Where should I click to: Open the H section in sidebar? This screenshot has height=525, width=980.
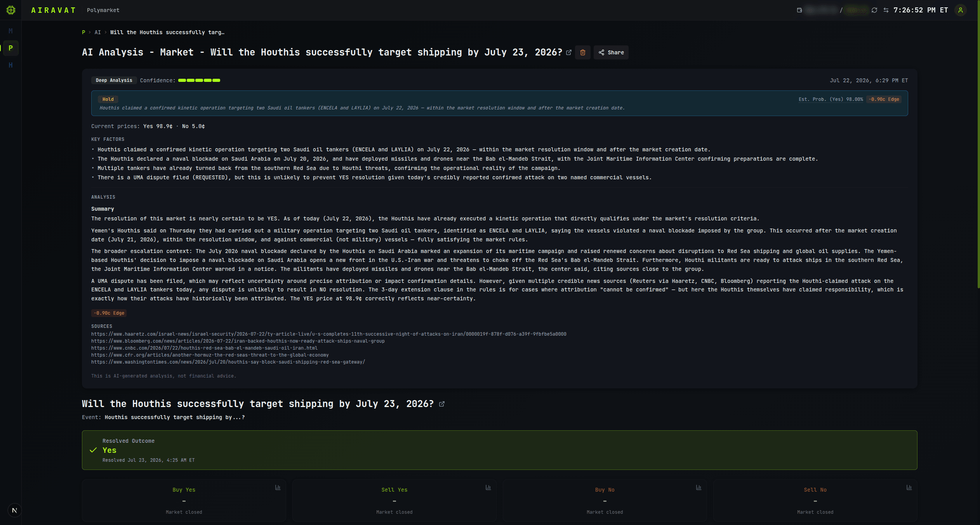[10, 65]
